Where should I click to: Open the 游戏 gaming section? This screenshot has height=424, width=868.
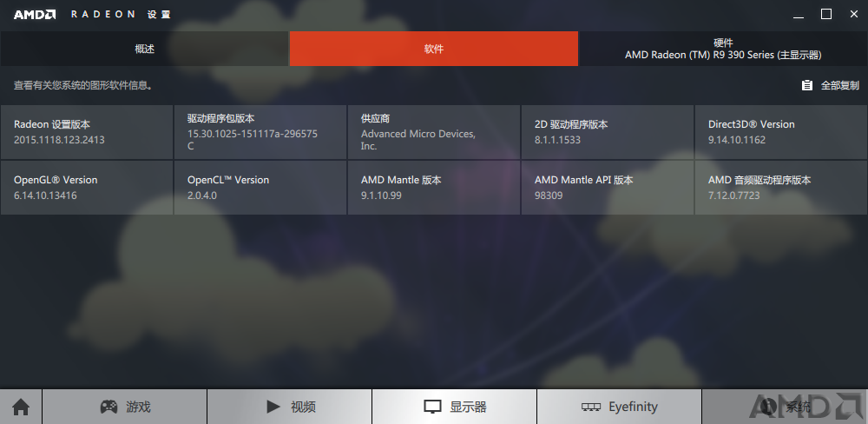pos(124,407)
